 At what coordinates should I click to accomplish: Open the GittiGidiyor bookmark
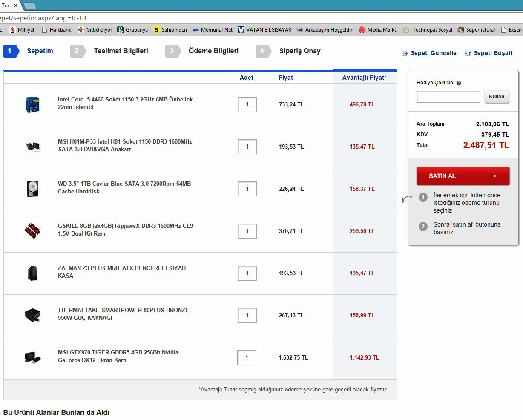[x=95, y=30]
